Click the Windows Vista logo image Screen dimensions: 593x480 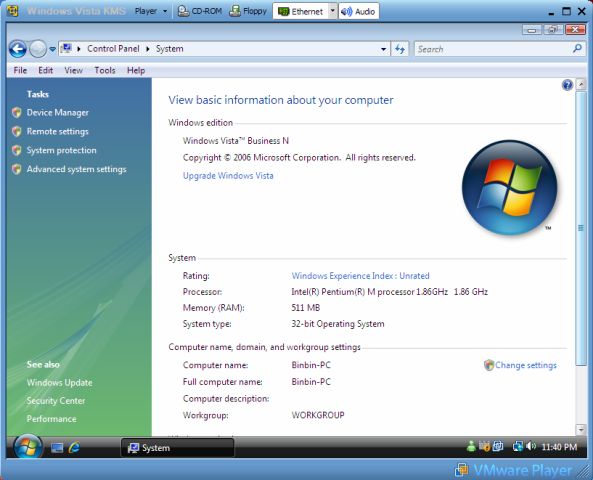[x=509, y=187]
